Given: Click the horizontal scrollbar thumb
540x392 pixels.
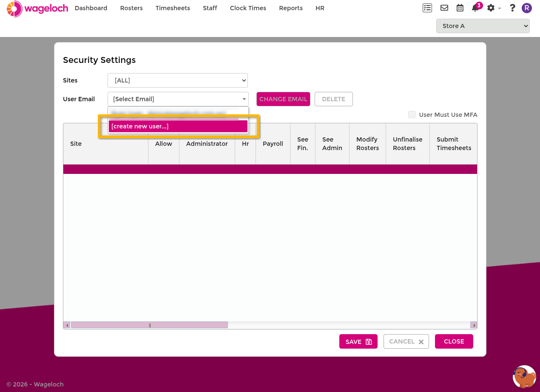Looking at the screenshot, I should [x=149, y=325].
